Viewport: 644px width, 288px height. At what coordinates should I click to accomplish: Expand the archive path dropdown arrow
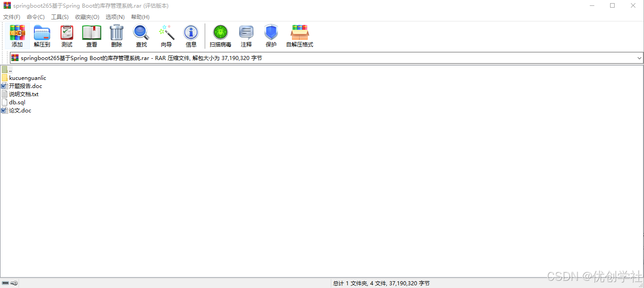click(639, 58)
